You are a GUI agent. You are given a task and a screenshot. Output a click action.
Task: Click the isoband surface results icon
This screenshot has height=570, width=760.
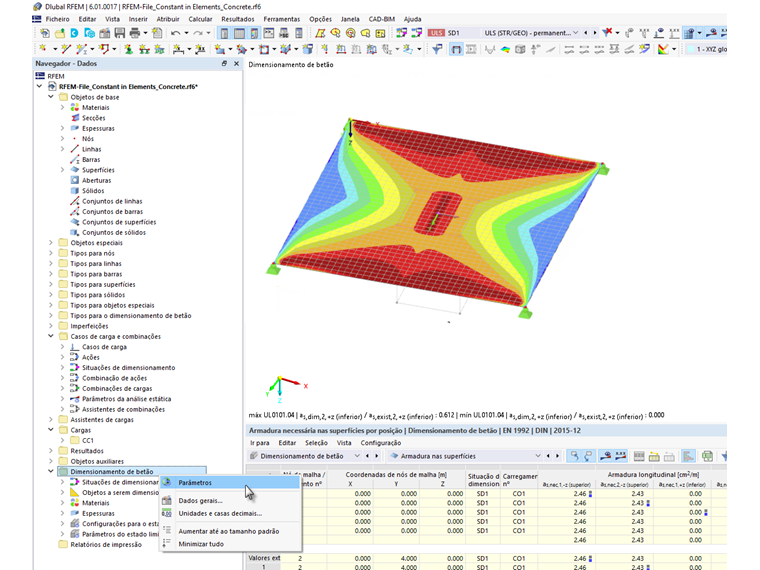[505, 49]
